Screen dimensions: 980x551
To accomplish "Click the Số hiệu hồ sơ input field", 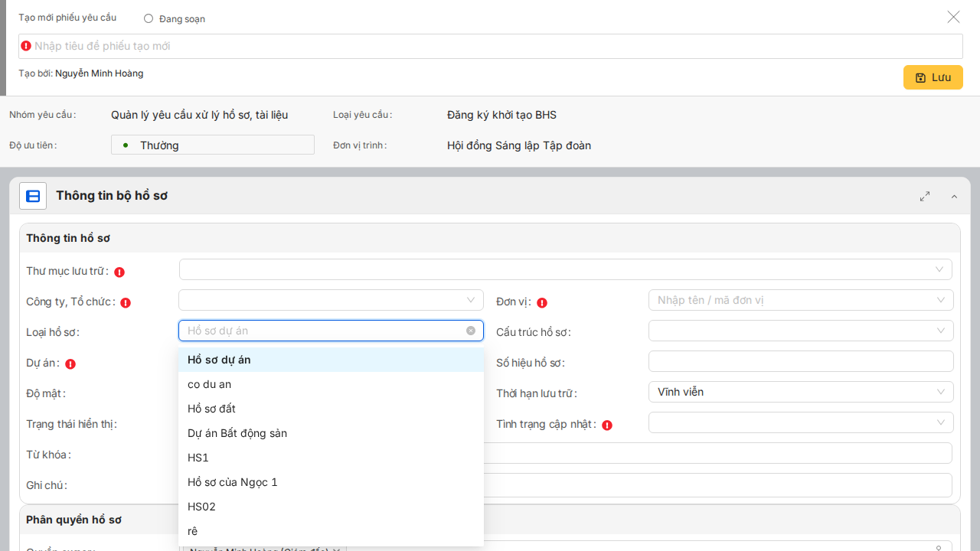I will pyautogui.click(x=800, y=361).
